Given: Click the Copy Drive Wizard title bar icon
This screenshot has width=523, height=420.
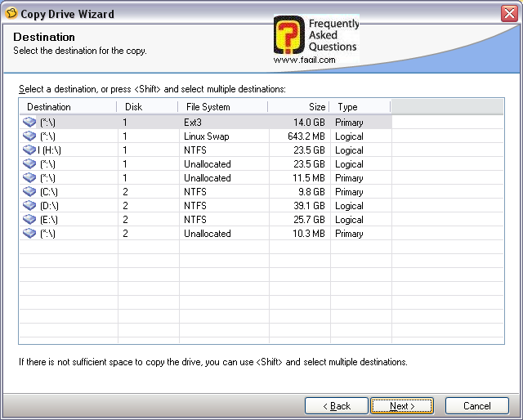Looking at the screenshot, I should coord(11,14).
